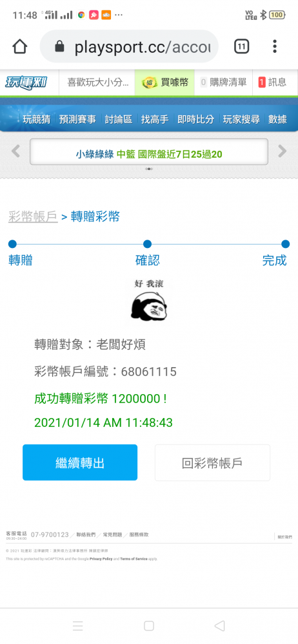Select 找高手 in the navigation bar

tap(154, 120)
